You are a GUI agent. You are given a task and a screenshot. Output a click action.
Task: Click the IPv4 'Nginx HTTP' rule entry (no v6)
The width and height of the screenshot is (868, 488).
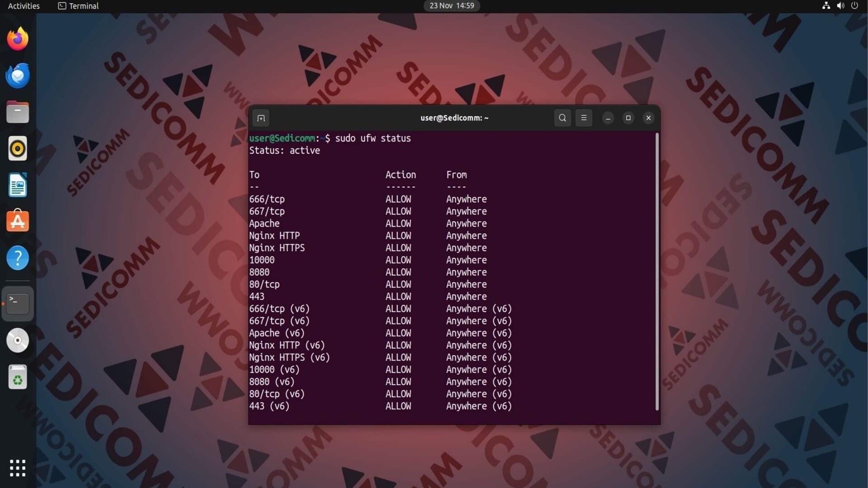tap(274, 236)
